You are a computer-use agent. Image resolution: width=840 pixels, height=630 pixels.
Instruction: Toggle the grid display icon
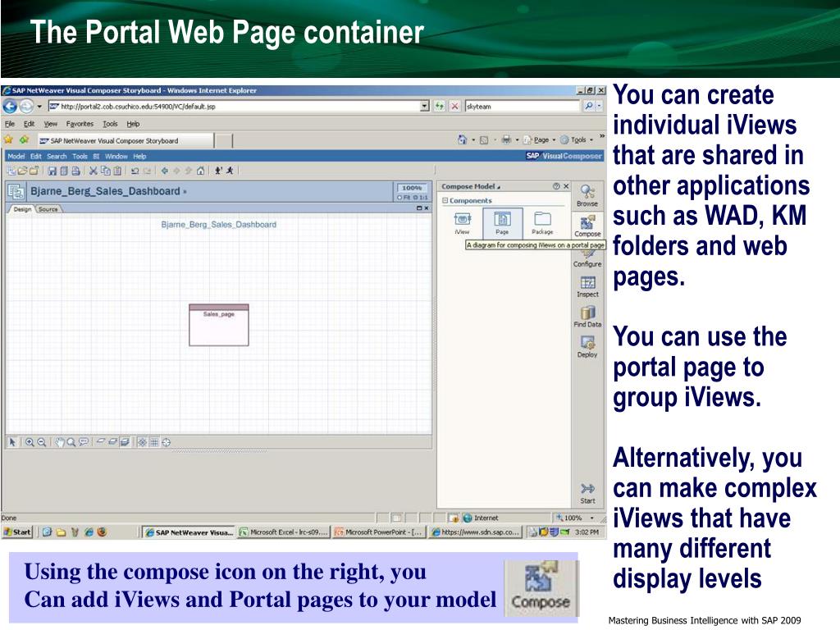pyautogui.click(x=153, y=442)
